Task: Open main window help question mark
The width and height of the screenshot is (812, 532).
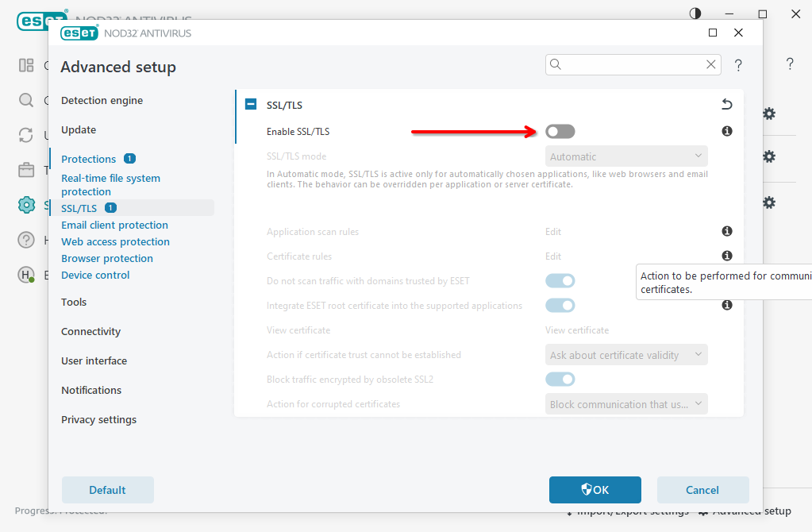Action: pyautogui.click(x=790, y=64)
